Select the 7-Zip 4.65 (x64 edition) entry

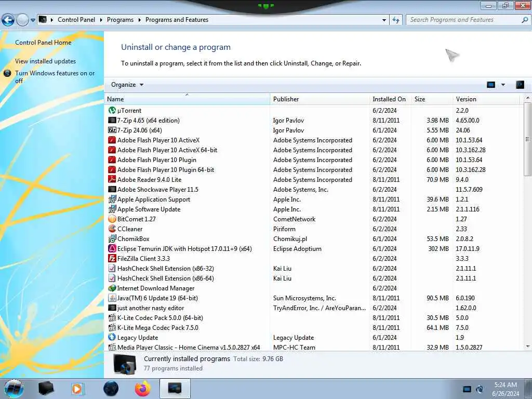pyautogui.click(x=314, y=120)
